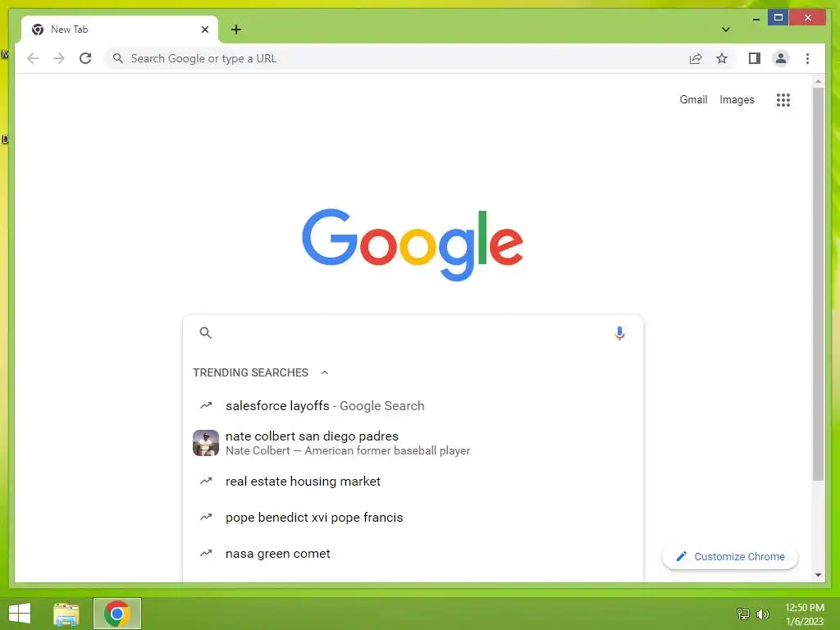
Task: Click the Chrome taskbar icon
Action: point(117,614)
